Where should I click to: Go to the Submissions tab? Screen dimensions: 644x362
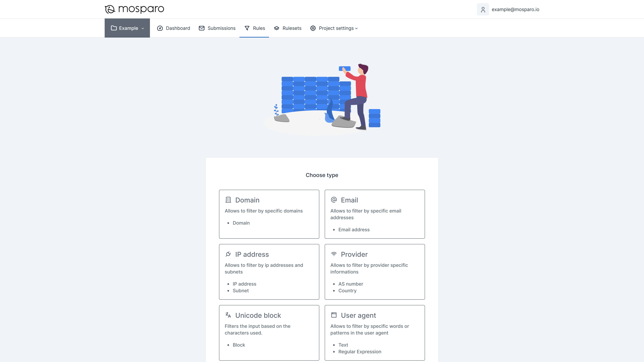coord(217,28)
